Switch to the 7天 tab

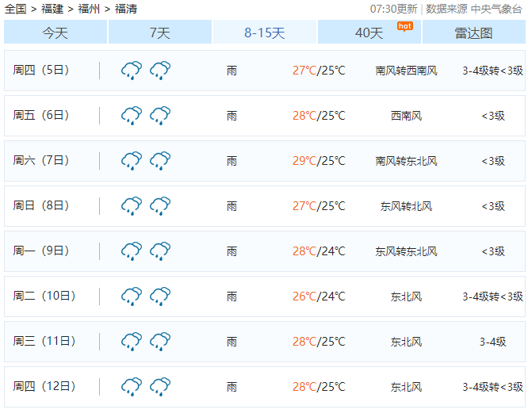click(160, 32)
